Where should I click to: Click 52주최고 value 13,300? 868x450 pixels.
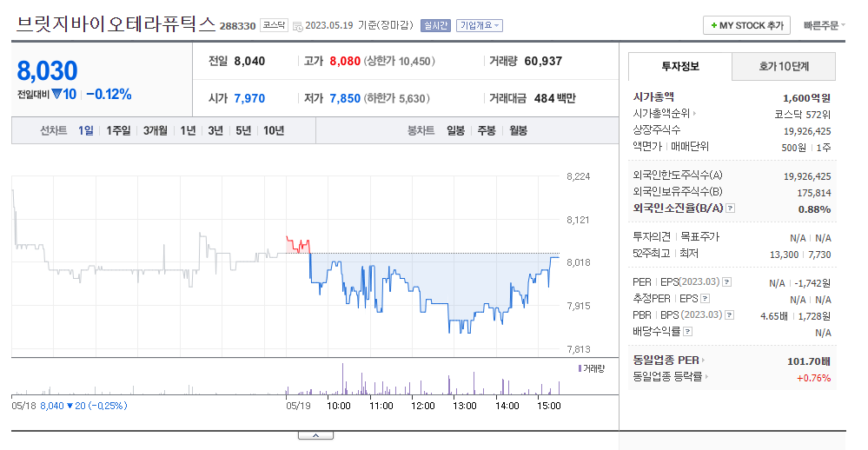coord(784,255)
